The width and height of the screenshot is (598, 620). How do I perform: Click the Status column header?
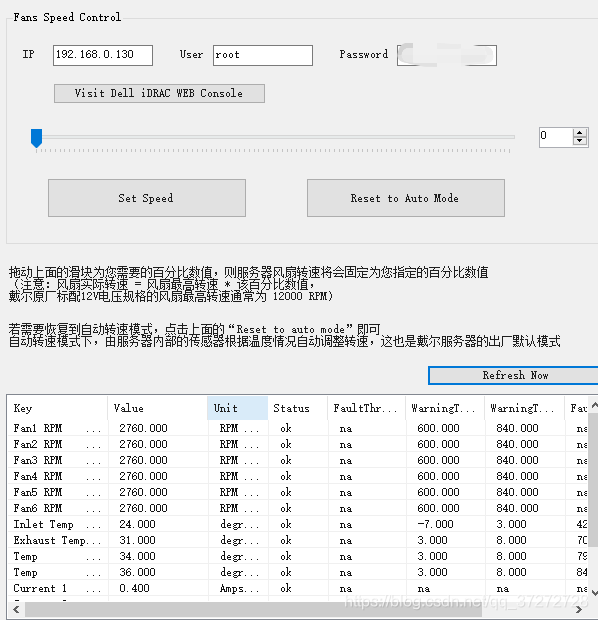[x=298, y=408]
